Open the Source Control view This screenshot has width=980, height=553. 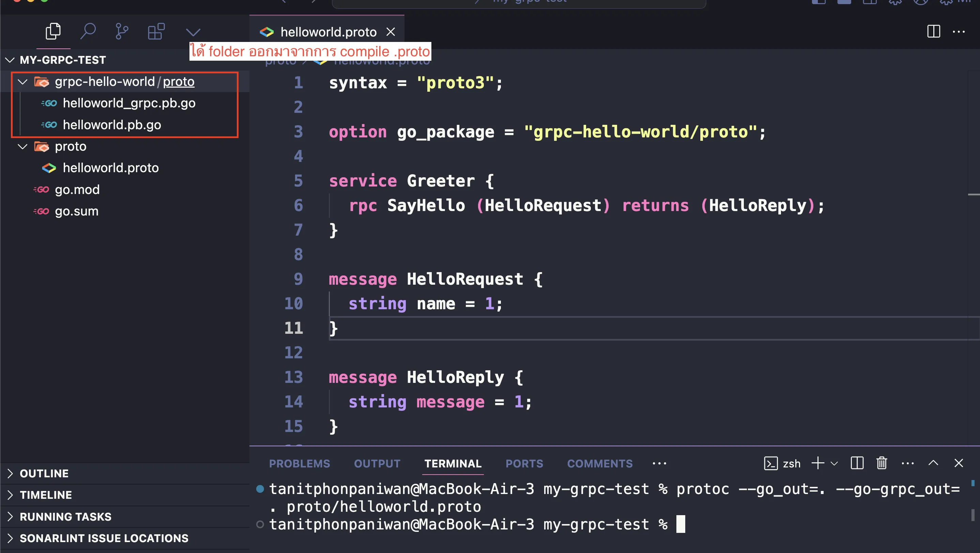(121, 32)
